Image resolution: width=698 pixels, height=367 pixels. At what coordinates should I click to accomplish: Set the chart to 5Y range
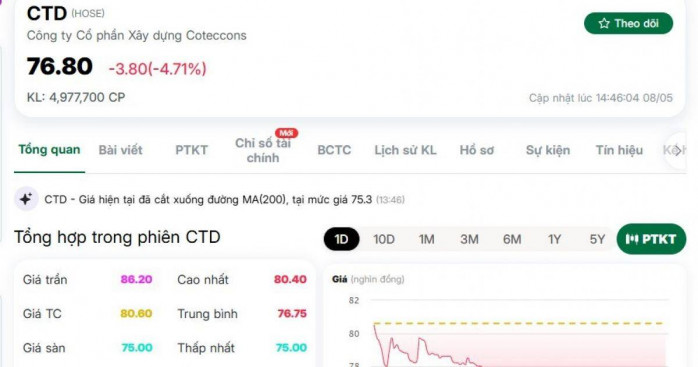(x=597, y=239)
